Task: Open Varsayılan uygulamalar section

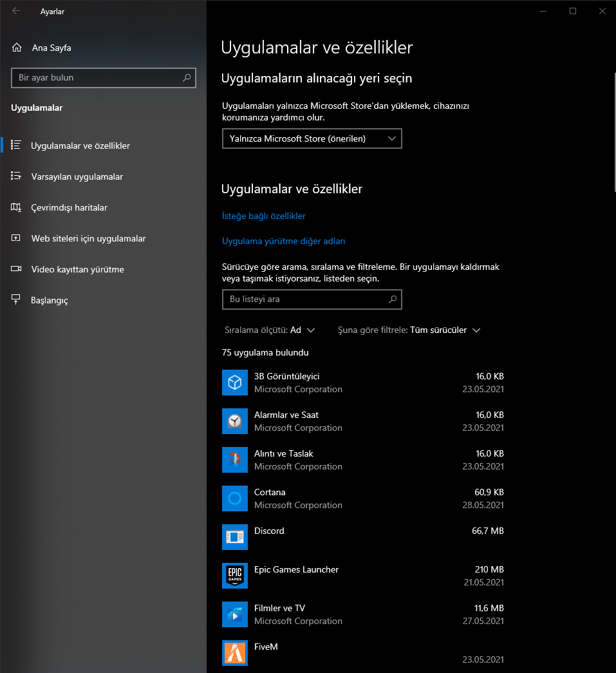Action: pos(77,176)
